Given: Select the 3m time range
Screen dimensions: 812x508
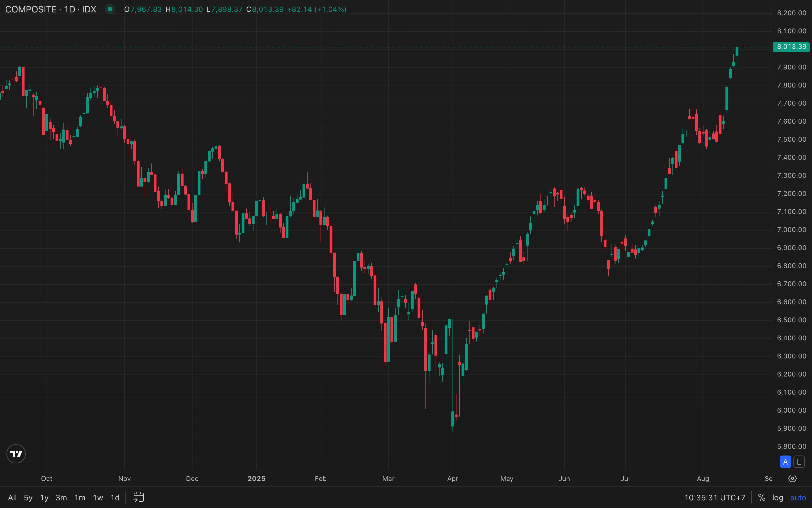Looking at the screenshot, I should click(61, 498).
